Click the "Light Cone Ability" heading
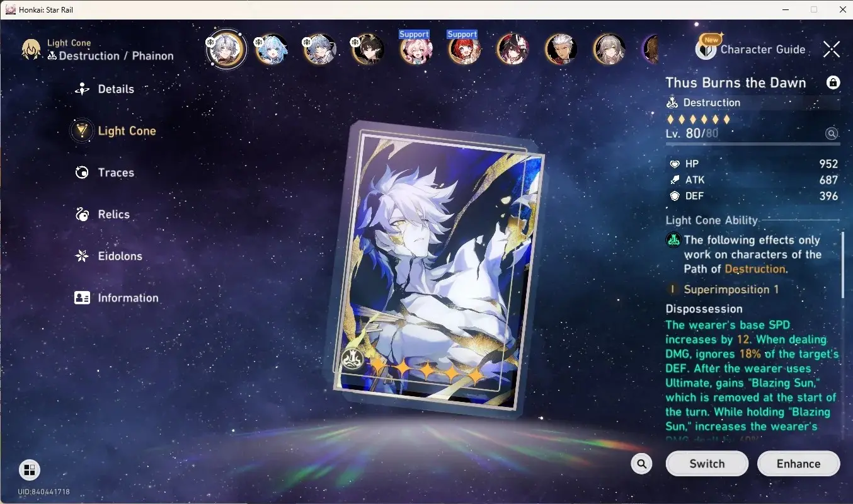This screenshot has width=853, height=504. click(712, 220)
